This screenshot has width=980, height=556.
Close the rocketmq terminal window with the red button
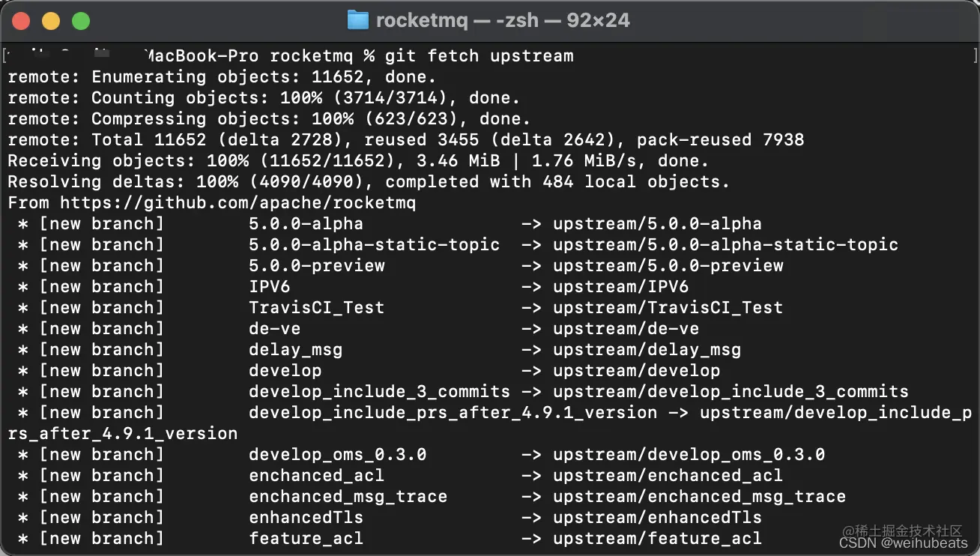[x=21, y=21]
